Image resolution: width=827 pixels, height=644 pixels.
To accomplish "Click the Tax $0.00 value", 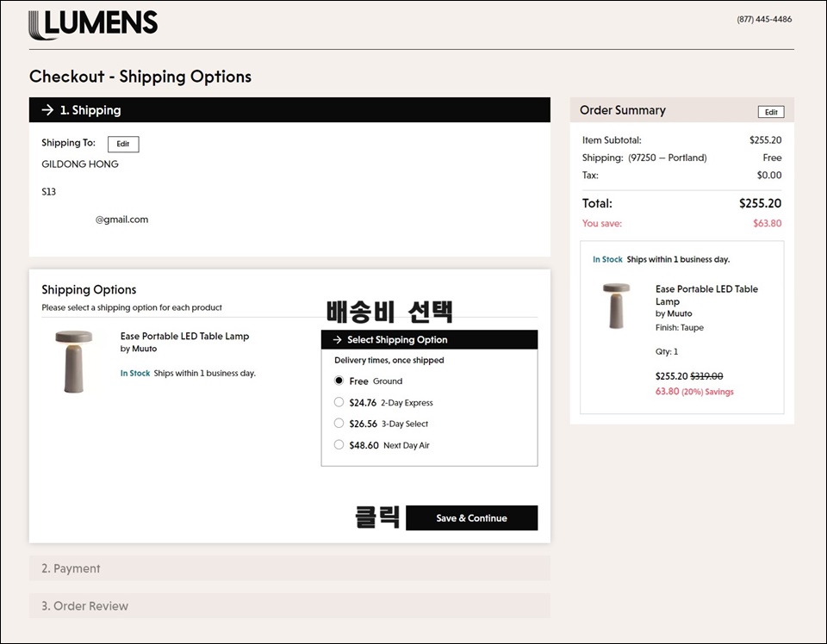I will point(769,175).
